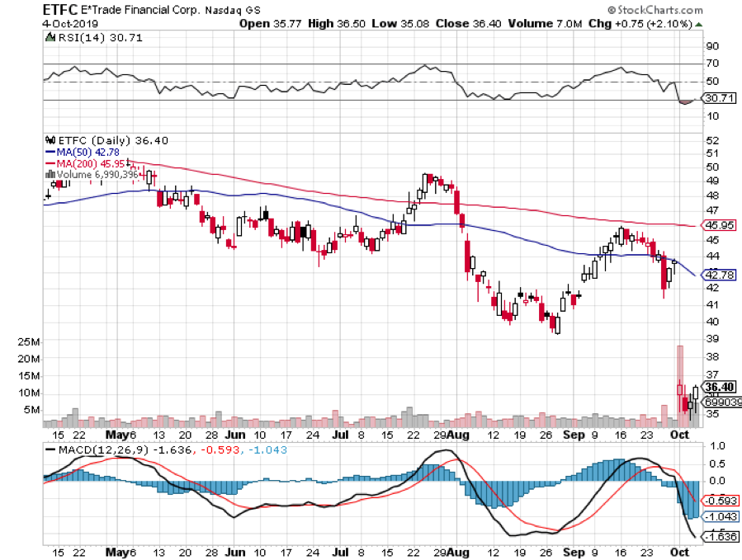
Task: Click the 39 price axis label
Action: (712, 339)
